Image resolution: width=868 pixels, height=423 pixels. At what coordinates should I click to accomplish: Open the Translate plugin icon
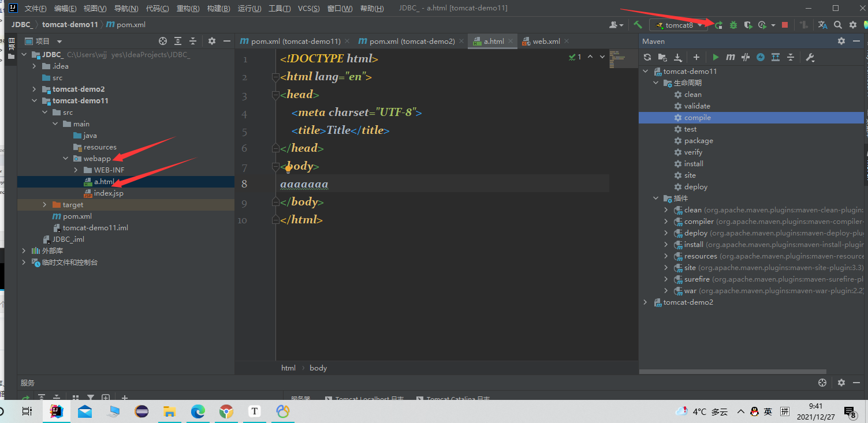pos(823,25)
